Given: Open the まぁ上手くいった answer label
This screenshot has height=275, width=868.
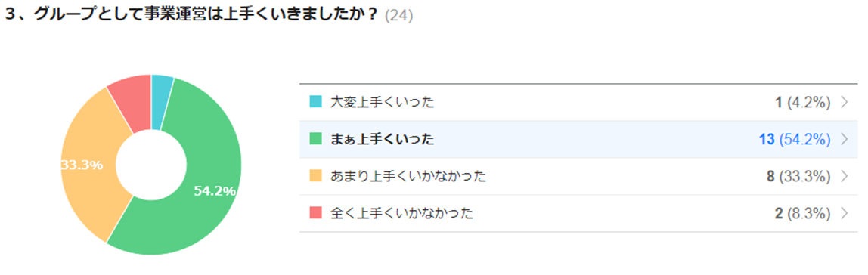Looking at the screenshot, I should pos(383,140).
